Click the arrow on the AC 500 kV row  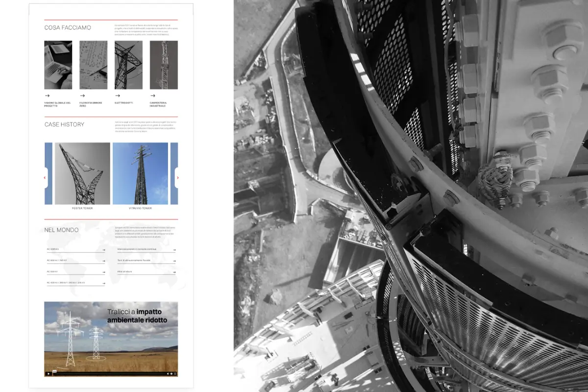(x=103, y=271)
